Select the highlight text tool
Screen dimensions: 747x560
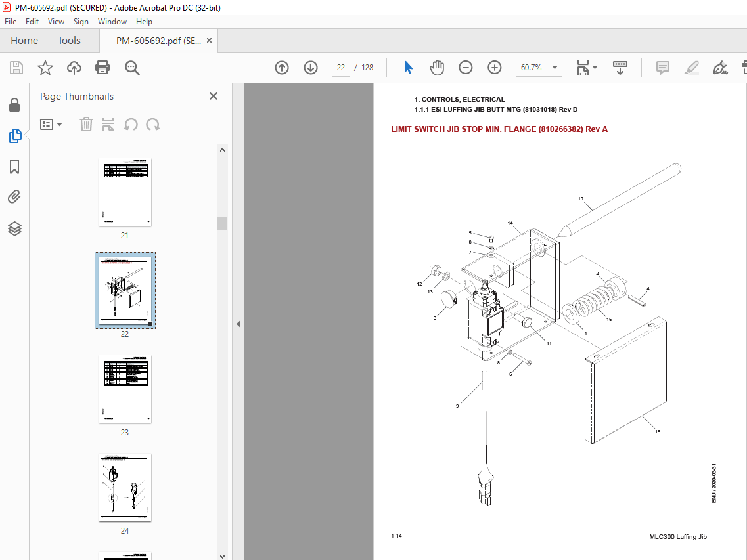coord(691,68)
